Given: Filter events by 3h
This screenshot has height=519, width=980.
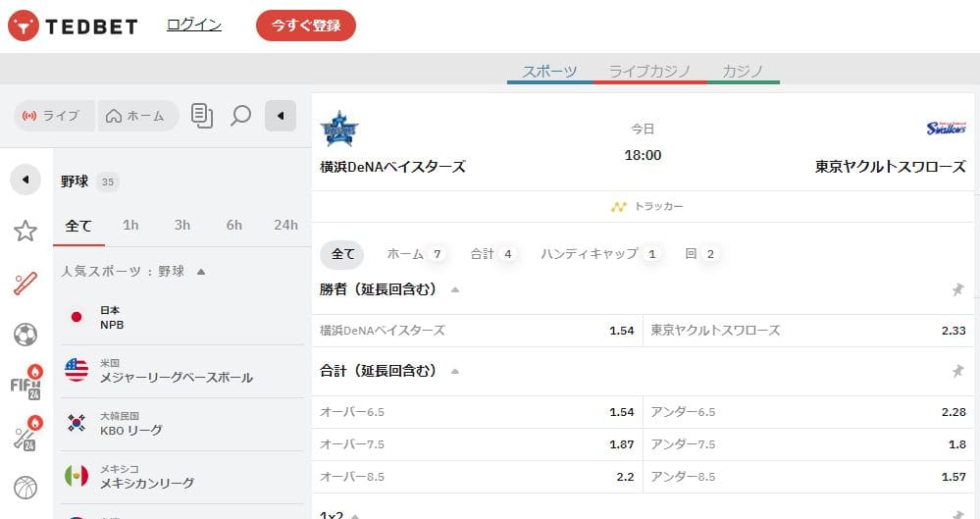Looking at the screenshot, I should [x=182, y=225].
